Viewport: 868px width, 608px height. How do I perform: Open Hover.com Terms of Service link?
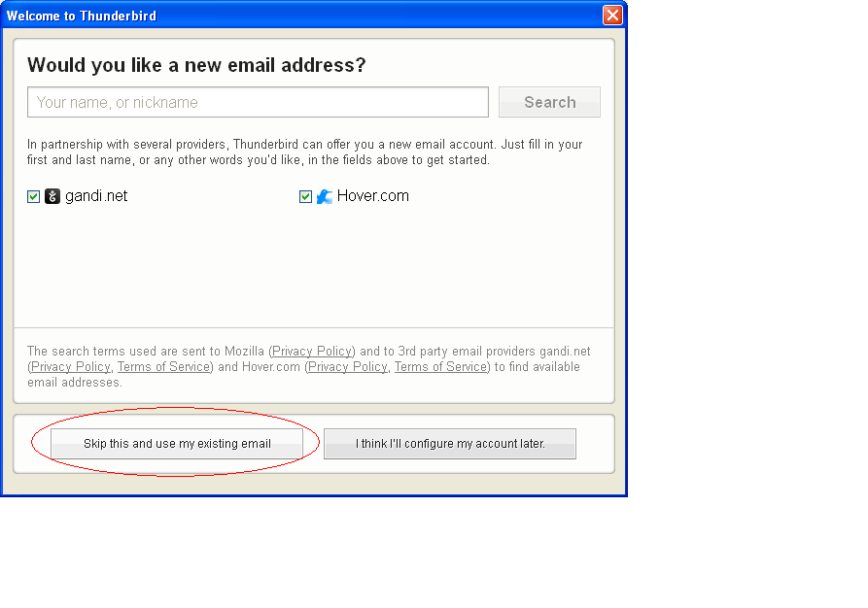click(440, 367)
